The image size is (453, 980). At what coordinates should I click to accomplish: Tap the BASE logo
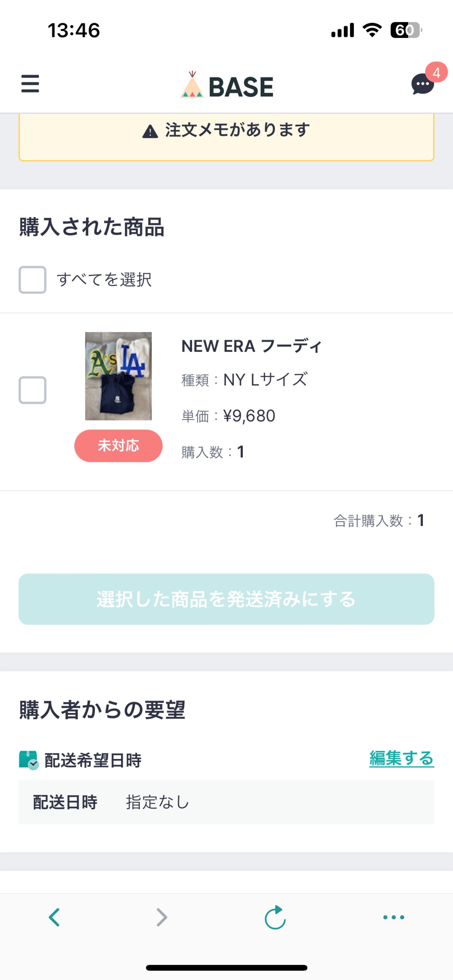(x=227, y=85)
